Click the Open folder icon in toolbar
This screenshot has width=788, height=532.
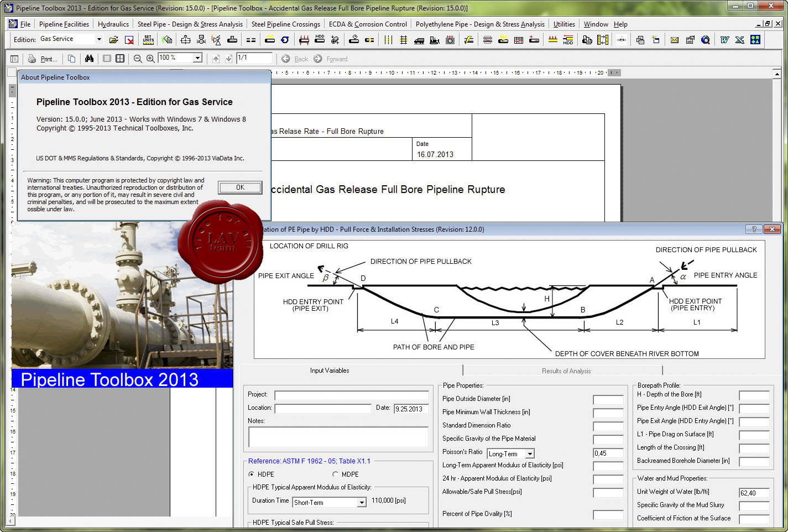(113, 40)
